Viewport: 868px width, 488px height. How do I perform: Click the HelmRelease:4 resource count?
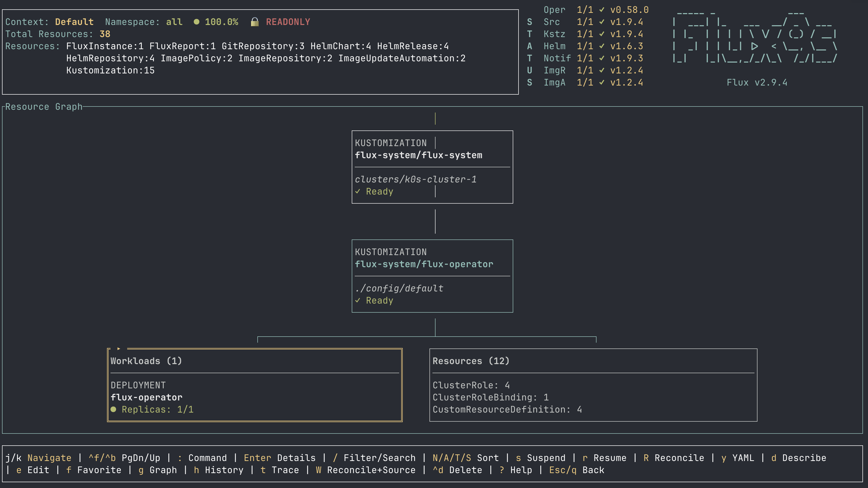(413, 46)
